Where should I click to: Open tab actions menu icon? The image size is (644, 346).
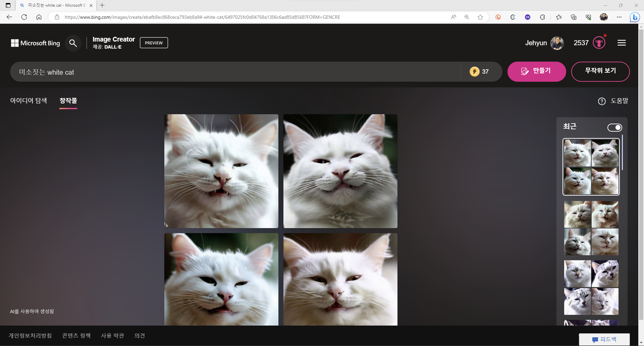point(8,5)
